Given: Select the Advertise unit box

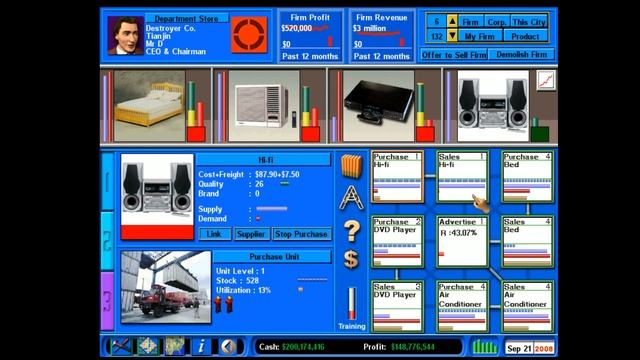Looking at the screenshot, I should click(462, 242).
